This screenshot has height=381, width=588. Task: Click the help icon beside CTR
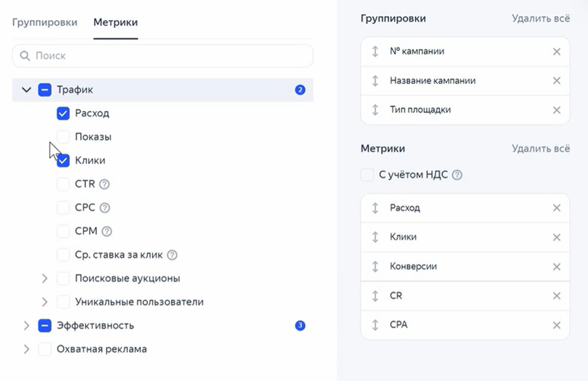click(x=104, y=184)
